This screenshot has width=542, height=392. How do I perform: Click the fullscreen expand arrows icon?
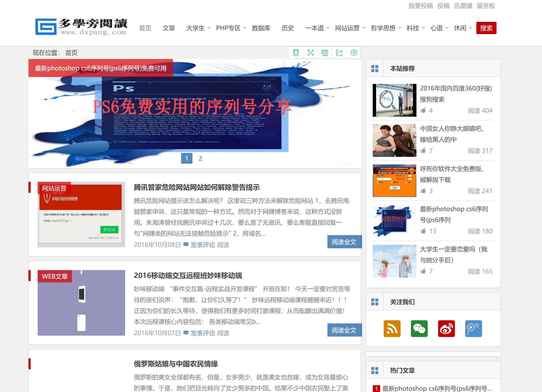tap(310, 52)
